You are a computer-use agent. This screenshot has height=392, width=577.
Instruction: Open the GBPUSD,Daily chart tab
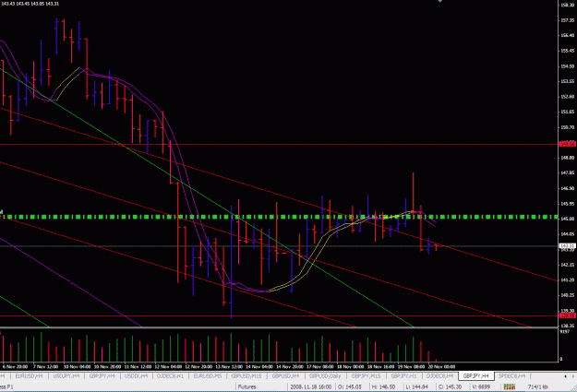325,376
